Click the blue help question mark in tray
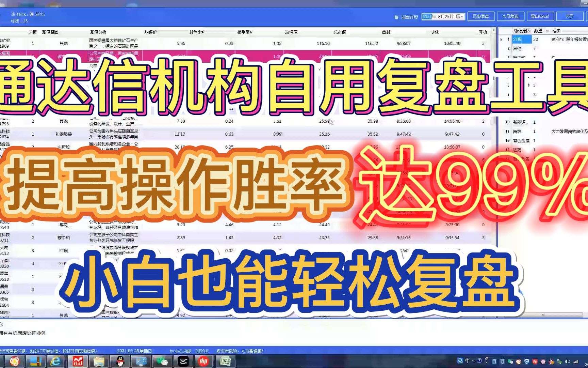 [479, 361]
